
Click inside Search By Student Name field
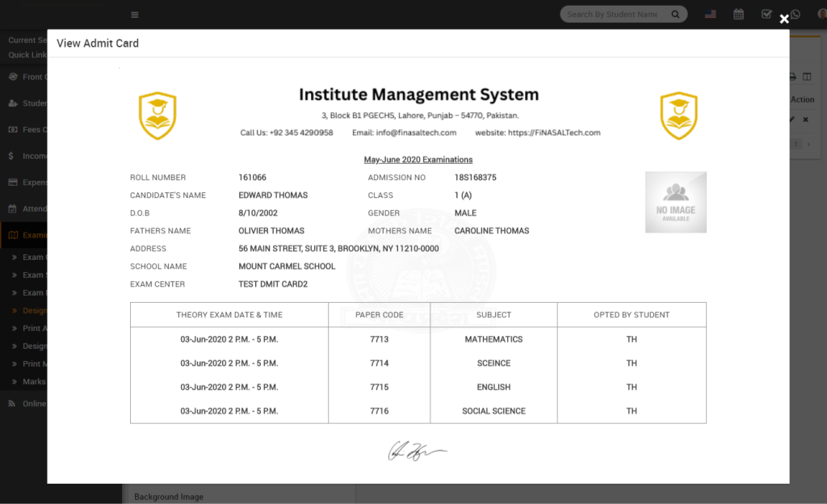pyautogui.click(x=611, y=15)
